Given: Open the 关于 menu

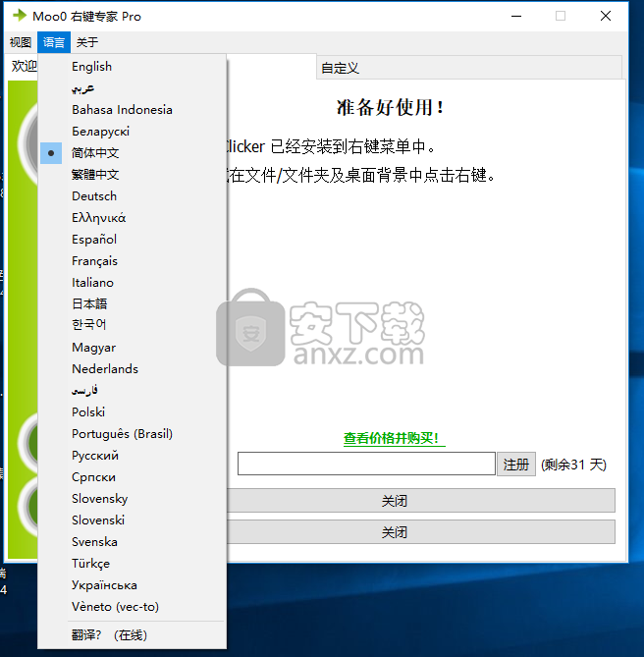Looking at the screenshot, I should 87,42.
